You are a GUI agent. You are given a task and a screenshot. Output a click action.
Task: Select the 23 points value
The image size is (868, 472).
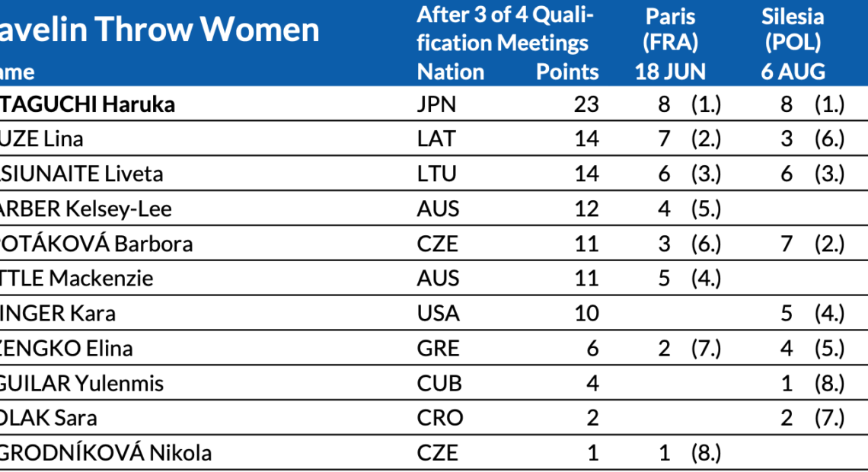tap(586, 104)
